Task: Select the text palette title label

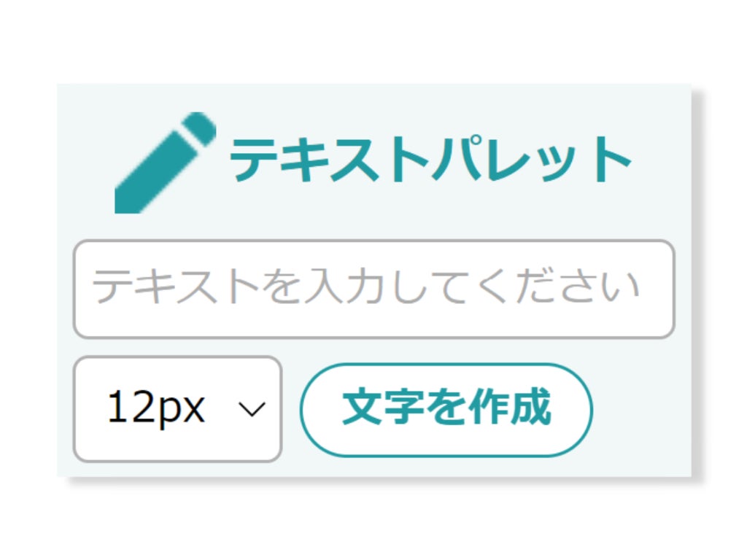Action: pyautogui.click(x=430, y=160)
